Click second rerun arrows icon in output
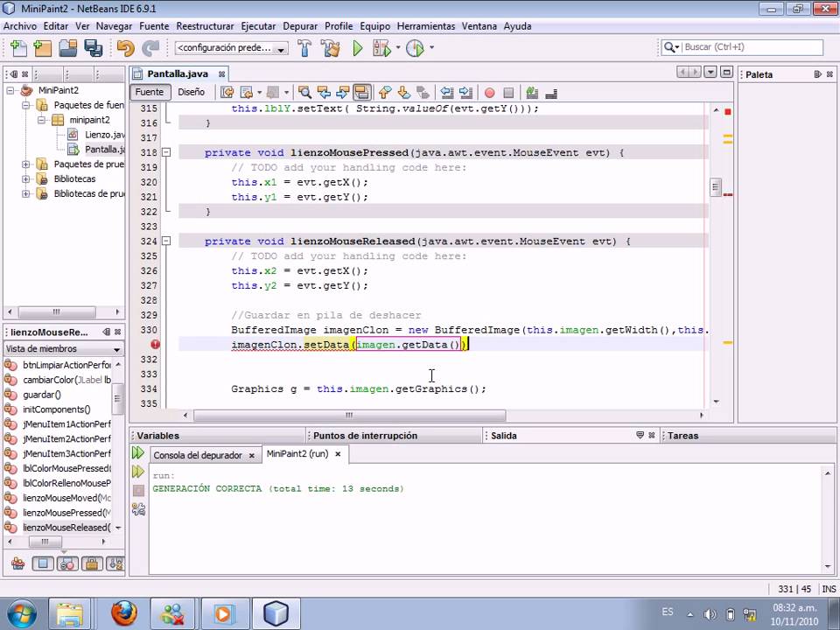Viewport: 840px width, 630px height. pyautogui.click(x=138, y=472)
